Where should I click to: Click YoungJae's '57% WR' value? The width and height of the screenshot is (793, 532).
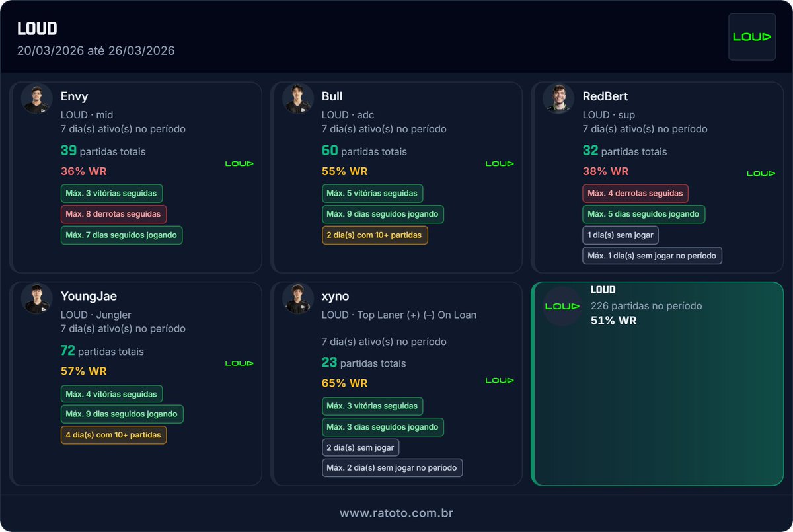(83, 371)
